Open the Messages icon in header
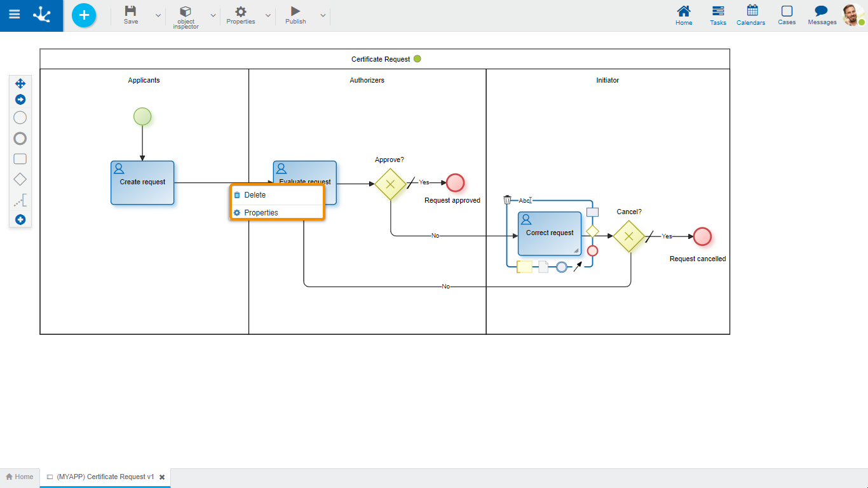The image size is (868, 488). (822, 15)
